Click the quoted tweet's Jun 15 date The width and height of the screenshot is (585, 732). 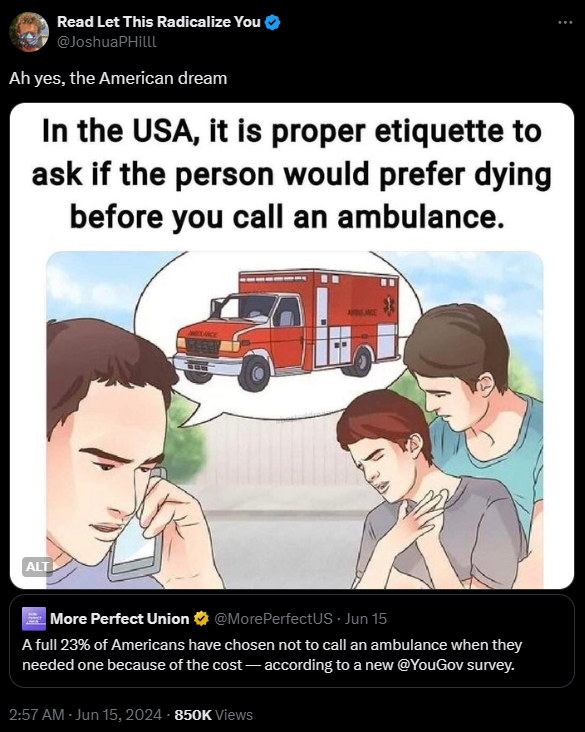(366, 619)
